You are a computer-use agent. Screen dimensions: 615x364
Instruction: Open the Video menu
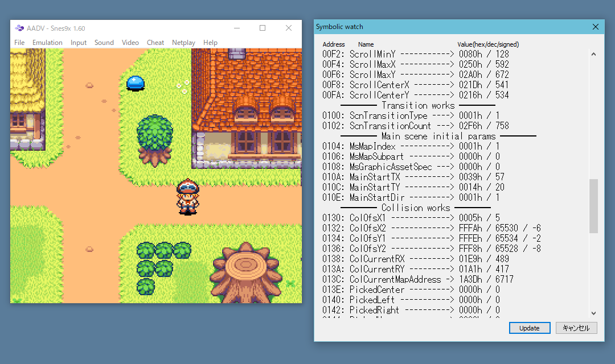130,42
